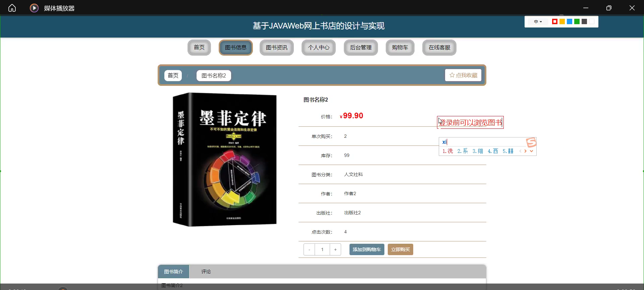Click the media player home icon
The height and width of the screenshot is (290, 644).
pyautogui.click(x=12, y=8)
